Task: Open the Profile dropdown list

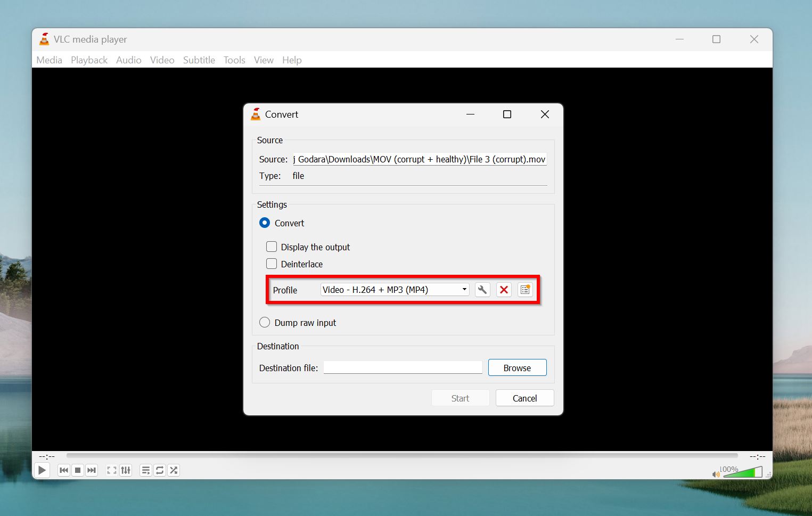Action: pyautogui.click(x=395, y=290)
